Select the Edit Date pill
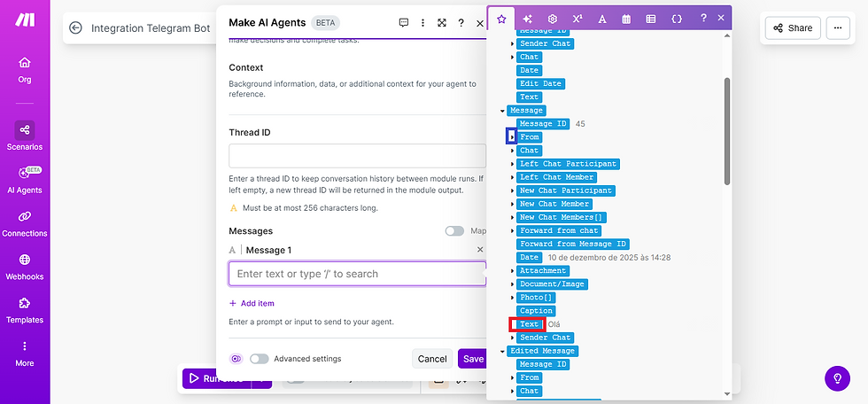 541,83
